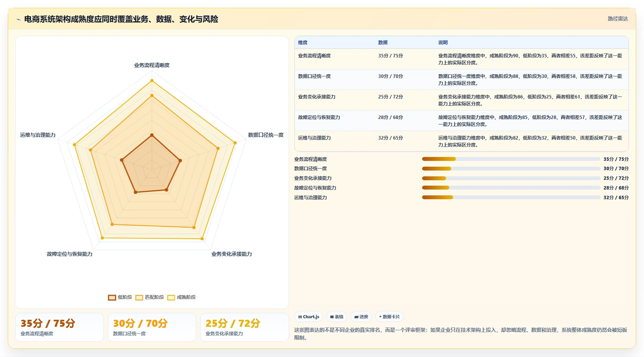
Task: Click the small icon before the title
Action: coord(18,19)
